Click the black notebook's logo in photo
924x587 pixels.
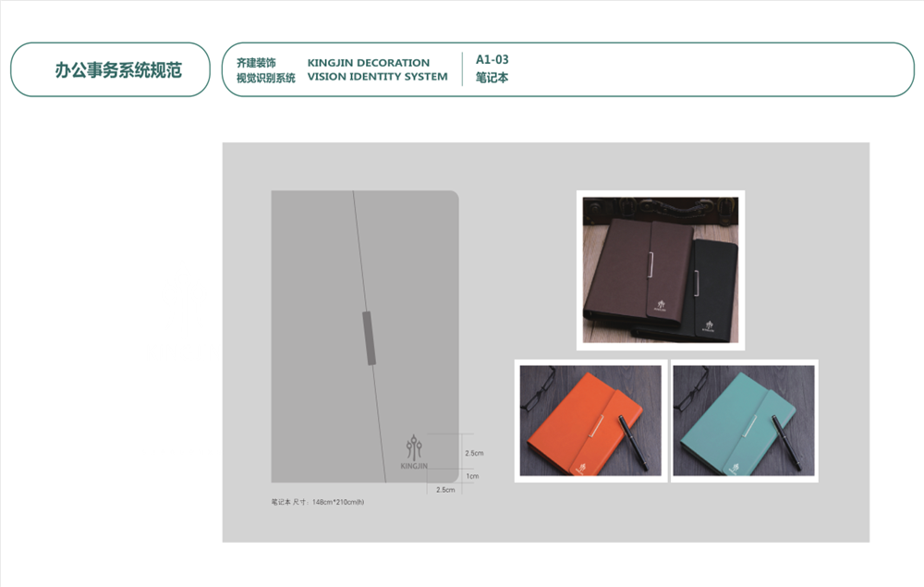point(709,326)
